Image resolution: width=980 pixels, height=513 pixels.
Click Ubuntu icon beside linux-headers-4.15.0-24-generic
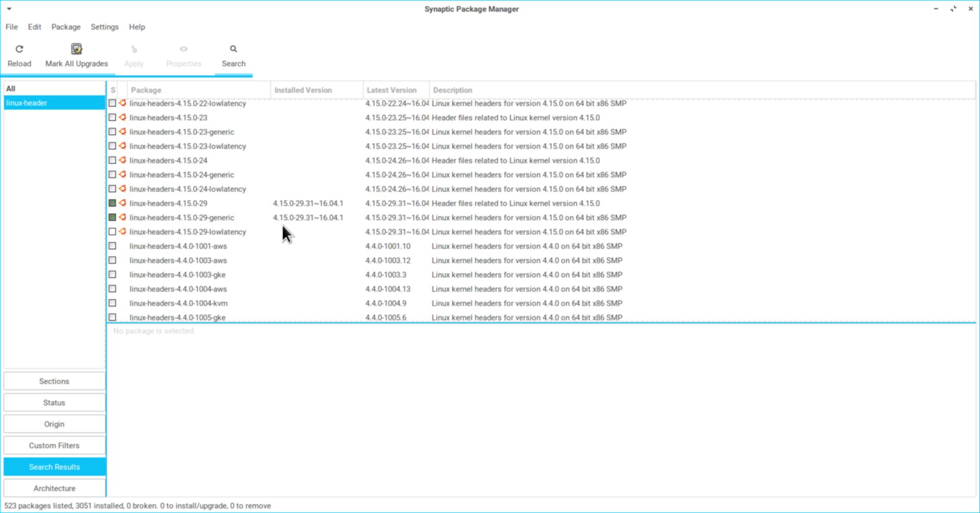(122, 174)
